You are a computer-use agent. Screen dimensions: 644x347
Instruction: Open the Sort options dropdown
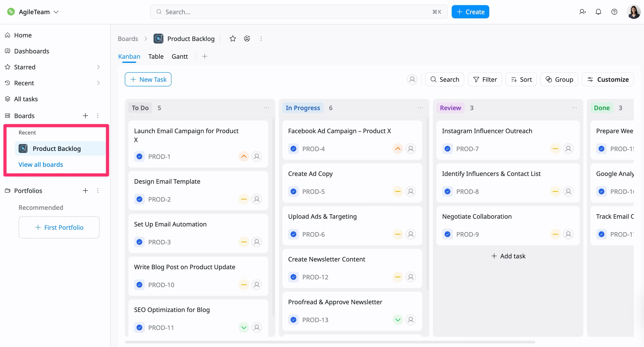(x=521, y=79)
